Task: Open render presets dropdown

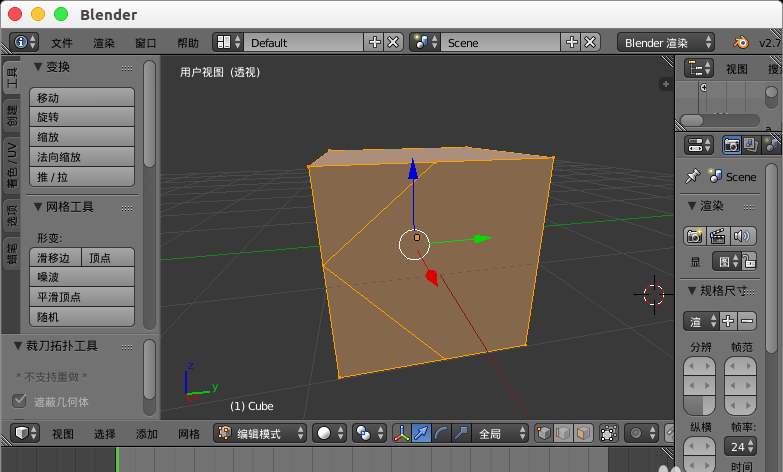Action: coord(702,321)
